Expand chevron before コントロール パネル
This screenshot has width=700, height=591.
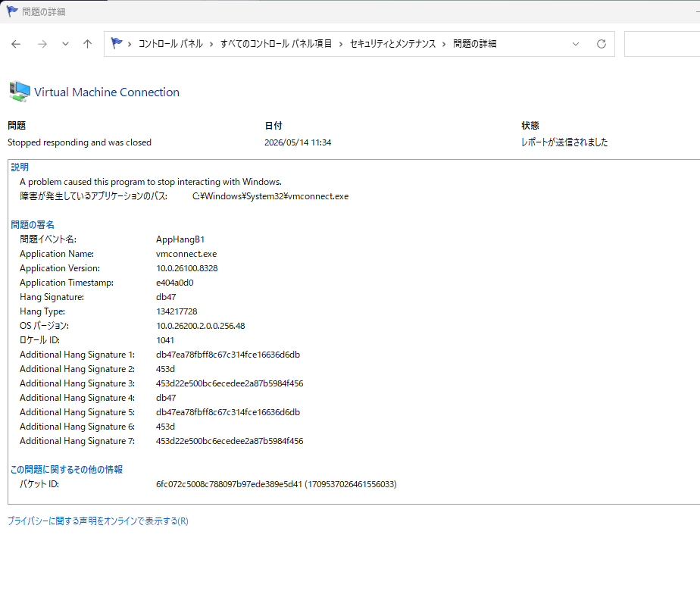click(x=130, y=44)
